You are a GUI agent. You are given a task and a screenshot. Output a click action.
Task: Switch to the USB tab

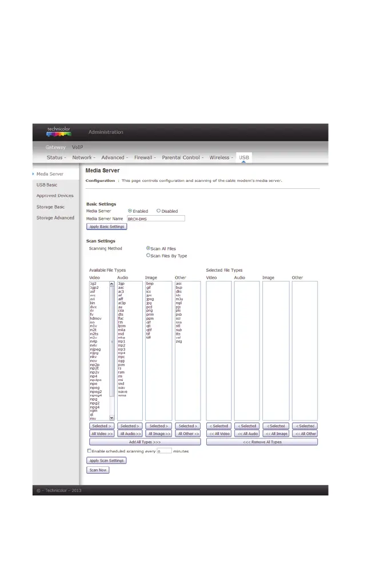point(244,157)
